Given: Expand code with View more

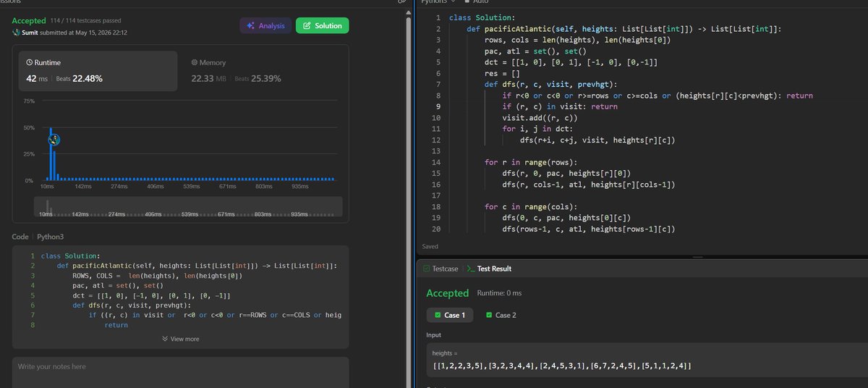Looking at the screenshot, I should coord(181,339).
